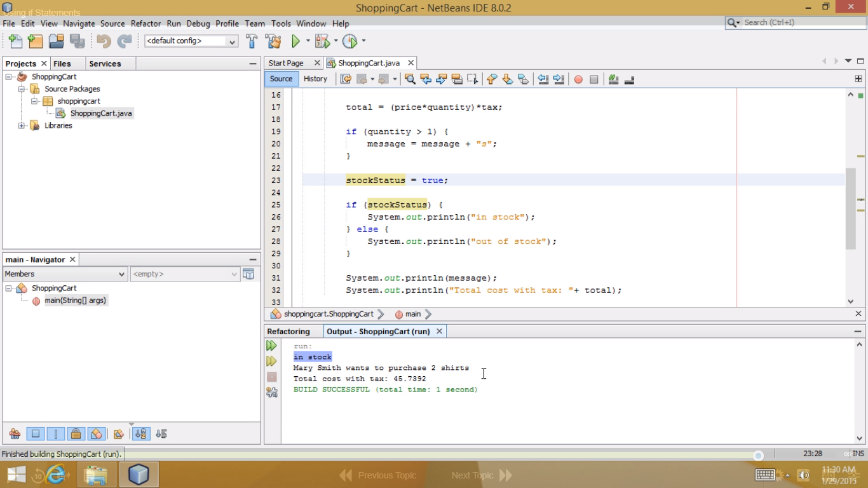Click the Previous Bookmark icon

pyautogui.click(x=492, y=79)
